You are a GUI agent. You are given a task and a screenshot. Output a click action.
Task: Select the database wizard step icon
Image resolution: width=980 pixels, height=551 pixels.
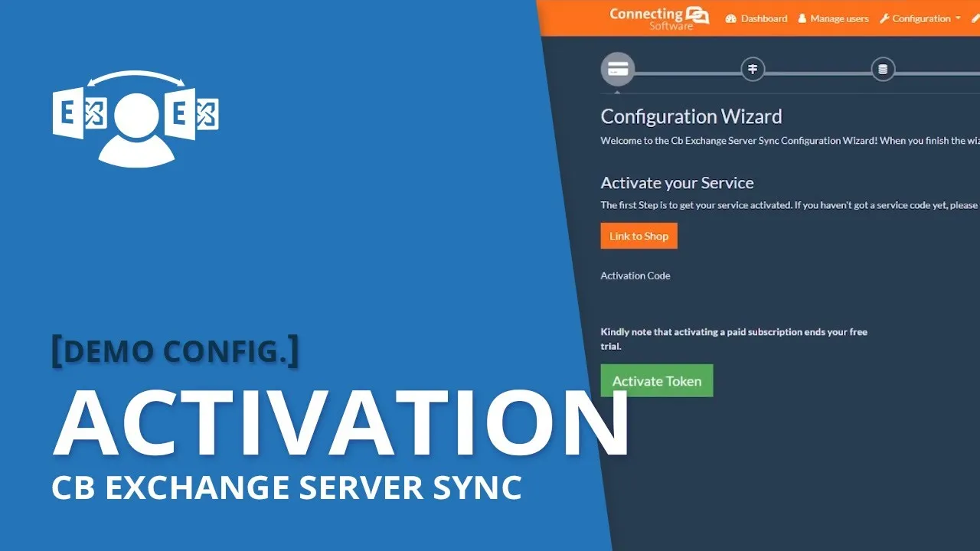point(882,69)
